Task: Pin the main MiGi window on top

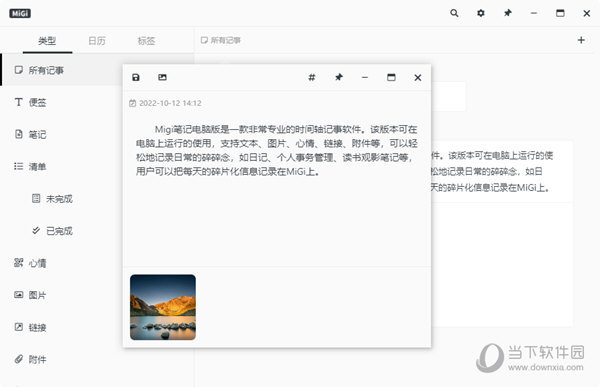Action: point(507,13)
